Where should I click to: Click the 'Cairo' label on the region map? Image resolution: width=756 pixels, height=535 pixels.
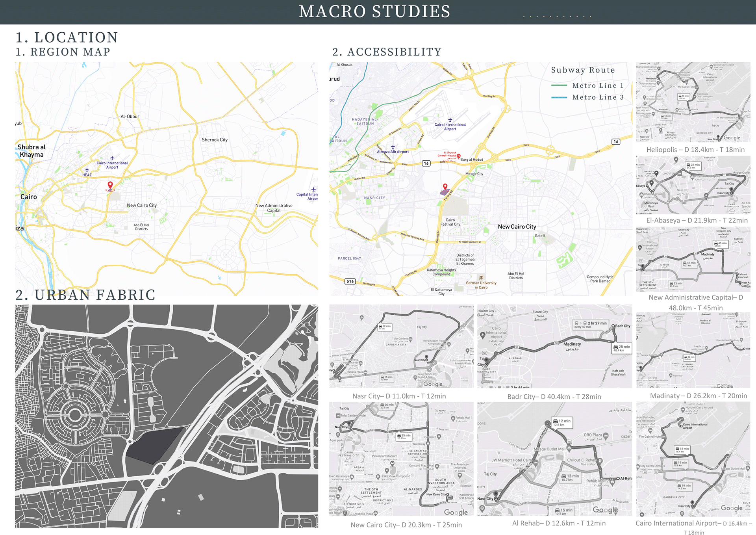coord(28,197)
